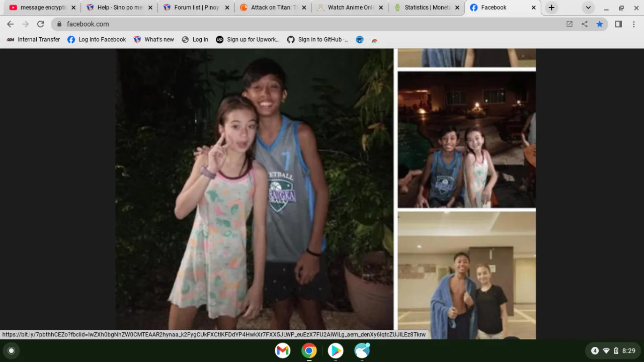Close the Statistics | Monetag tab

tap(457, 8)
